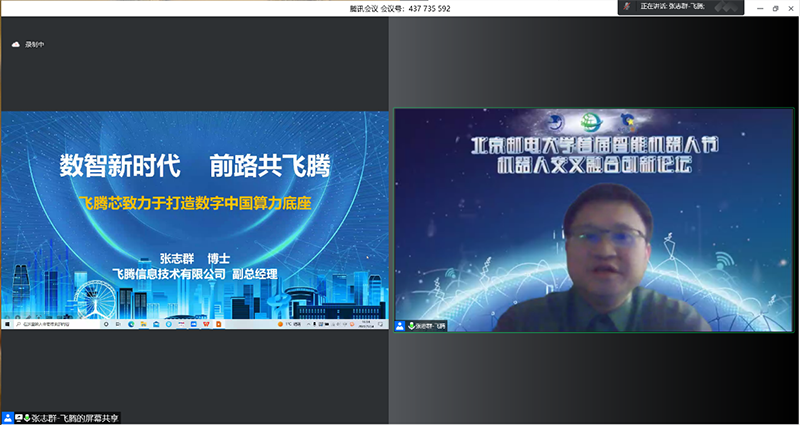Click slide title 数智新时代 前路共飞腾

(195, 166)
